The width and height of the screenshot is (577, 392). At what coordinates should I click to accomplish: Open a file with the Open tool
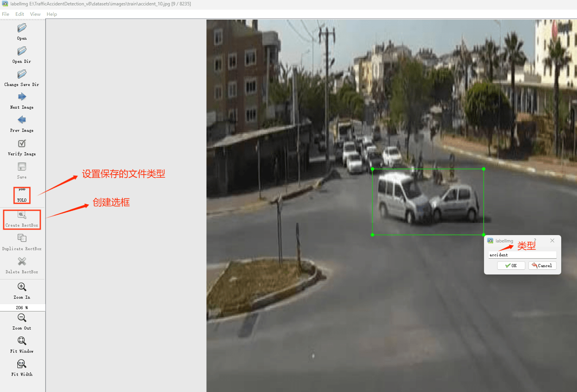coord(22,32)
